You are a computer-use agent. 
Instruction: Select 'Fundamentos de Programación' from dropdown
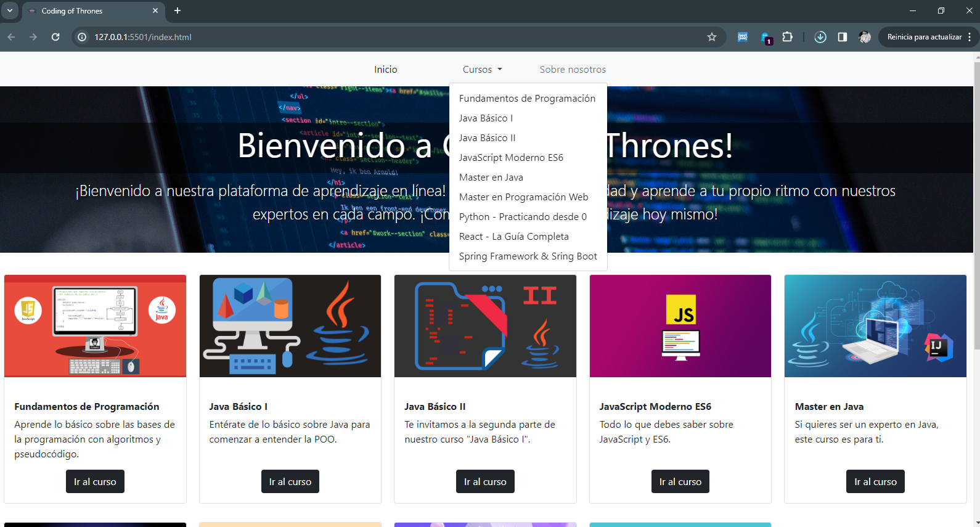528,99
